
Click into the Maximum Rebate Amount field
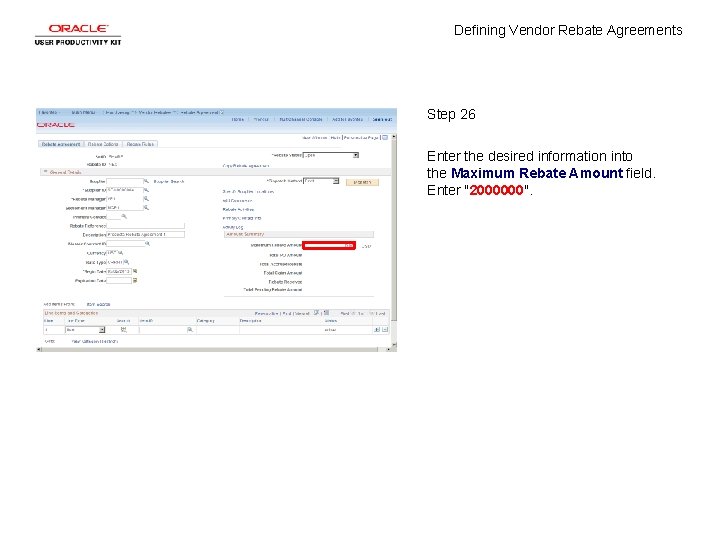pyautogui.click(x=329, y=246)
